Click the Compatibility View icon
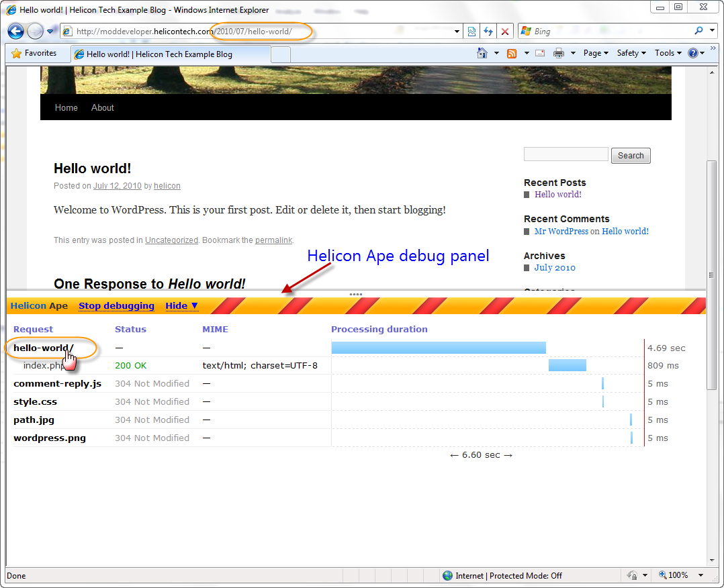The width and height of the screenshot is (724, 588). pos(472,32)
